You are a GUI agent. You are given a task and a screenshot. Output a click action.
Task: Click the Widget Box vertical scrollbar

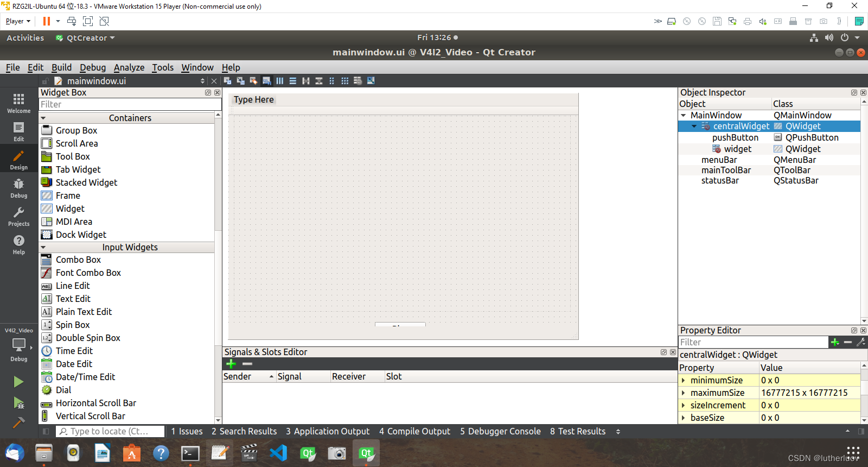click(x=218, y=268)
